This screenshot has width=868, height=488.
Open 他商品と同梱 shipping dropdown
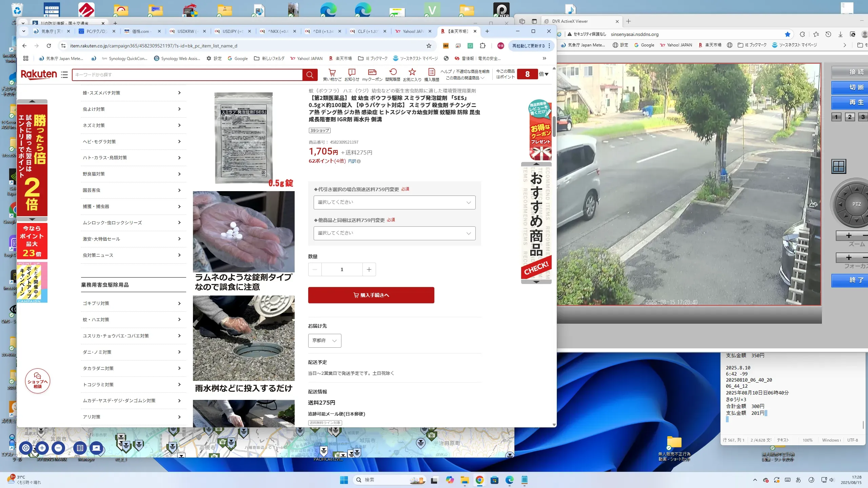394,233
